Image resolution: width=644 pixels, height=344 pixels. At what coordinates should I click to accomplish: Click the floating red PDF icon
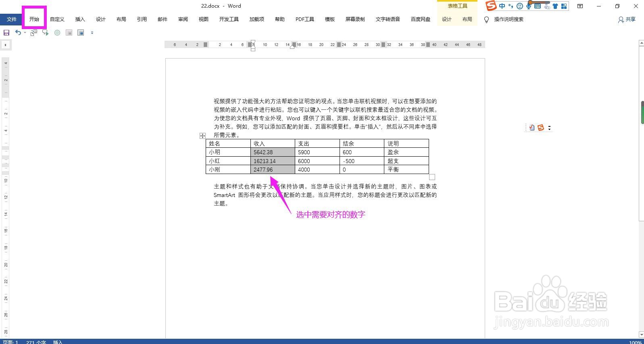click(x=532, y=128)
